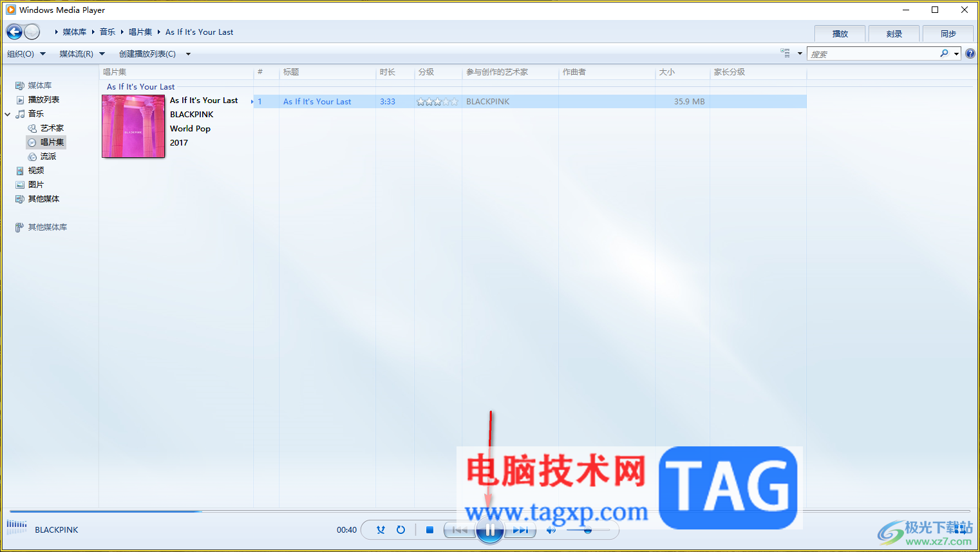Click the playback seek progress bar
This screenshot has width=980, height=552.
click(489, 511)
